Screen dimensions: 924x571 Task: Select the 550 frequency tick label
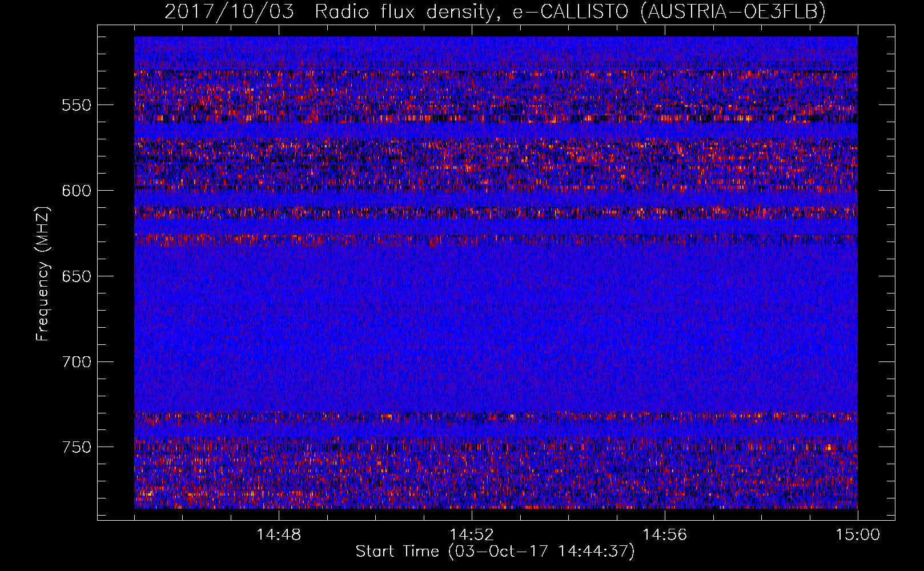tap(77, 105)
